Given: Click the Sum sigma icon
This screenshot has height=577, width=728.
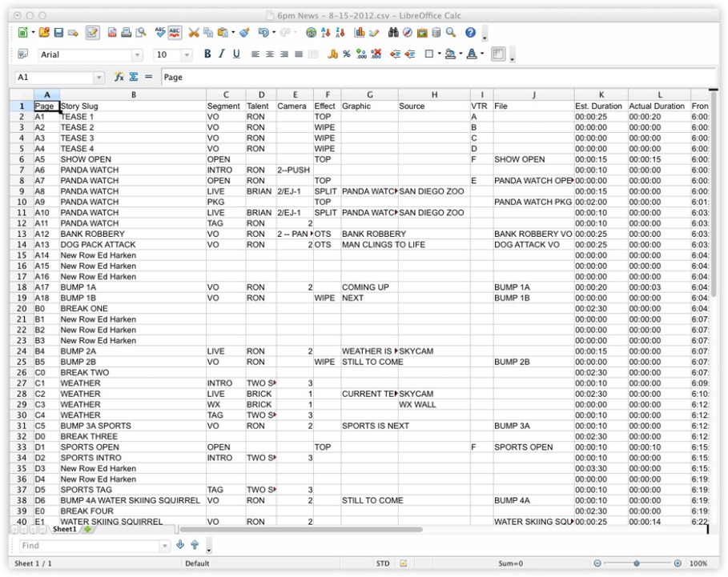Looking at the screenshot, I should pyautogui.click(x=134, y=78).
